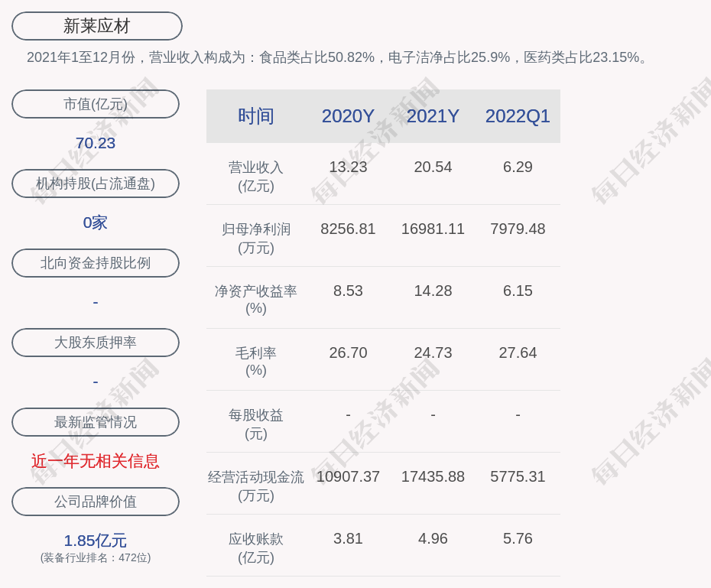The image size is (711, 588).
Task: Click the 归母净利润(万元) row label
Action: [256, 238]
